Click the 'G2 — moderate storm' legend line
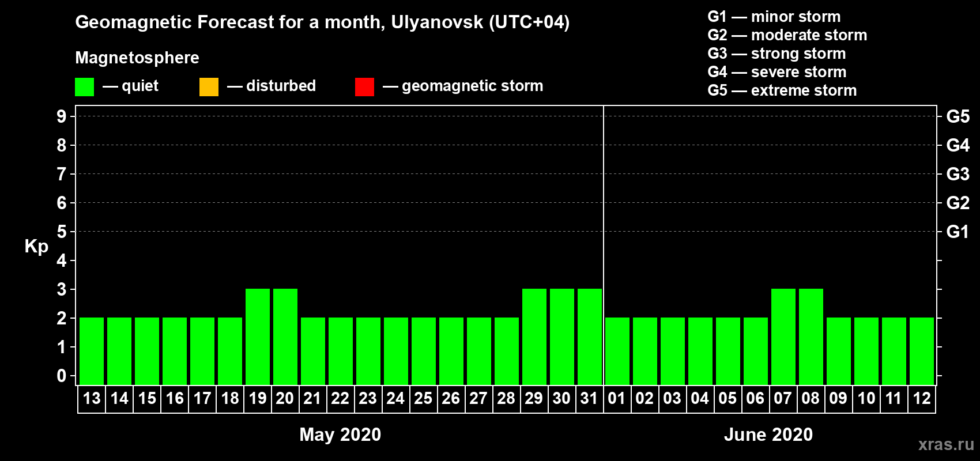Viewport: 980px width, 461px height. coord(787,35)
